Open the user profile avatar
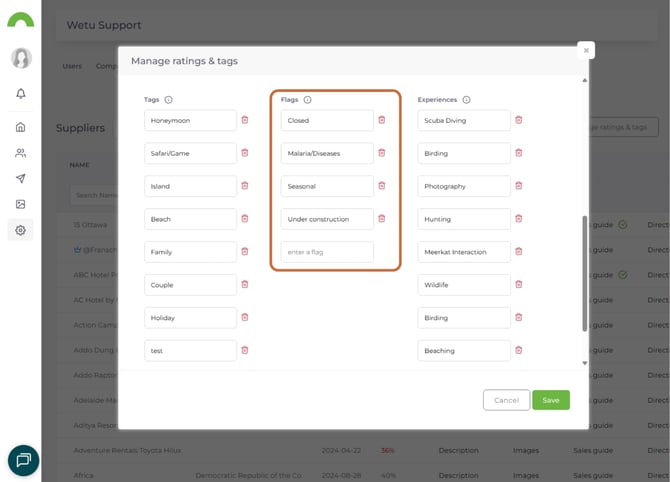The height and width of the screenshot is (482, 670). 21,58
